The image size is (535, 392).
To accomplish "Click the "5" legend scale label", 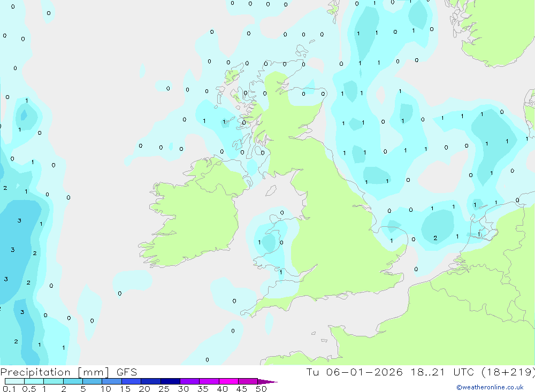I will click(x=83, y=389).
